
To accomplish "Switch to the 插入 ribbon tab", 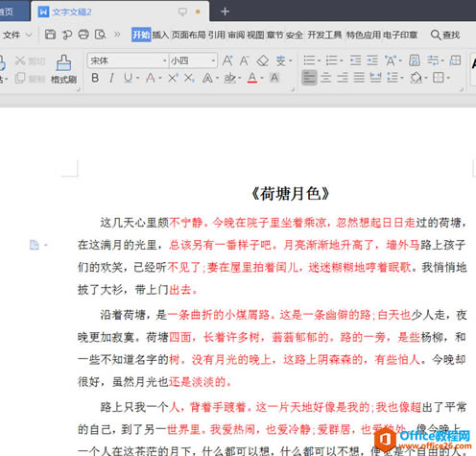I will pyautogui.click(x=160, y=35).
